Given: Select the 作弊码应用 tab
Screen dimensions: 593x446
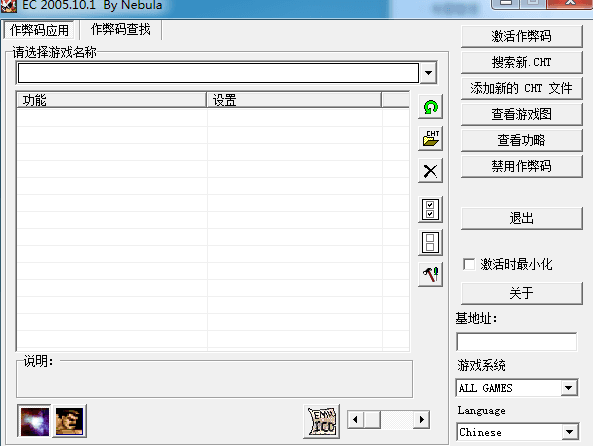Looking at the screenshot, I should coord(39,30).
